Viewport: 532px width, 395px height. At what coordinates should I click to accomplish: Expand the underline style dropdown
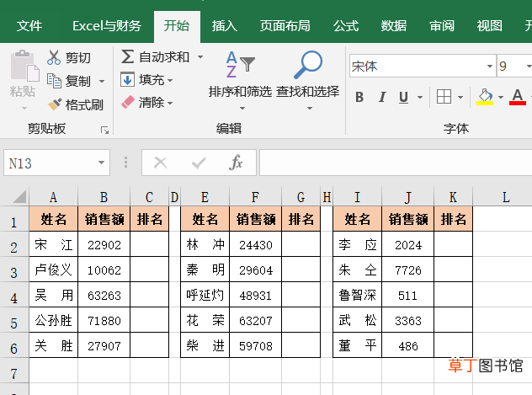point(420,98)
